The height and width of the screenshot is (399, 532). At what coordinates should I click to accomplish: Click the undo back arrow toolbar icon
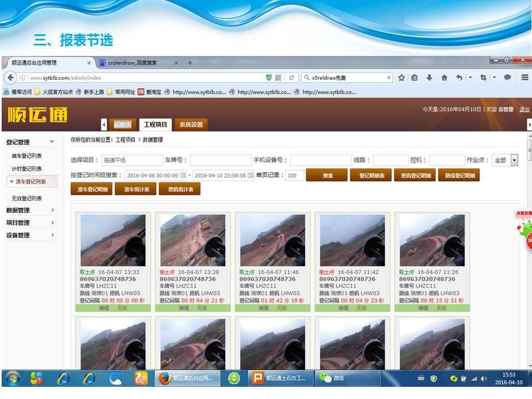(459, 78)
